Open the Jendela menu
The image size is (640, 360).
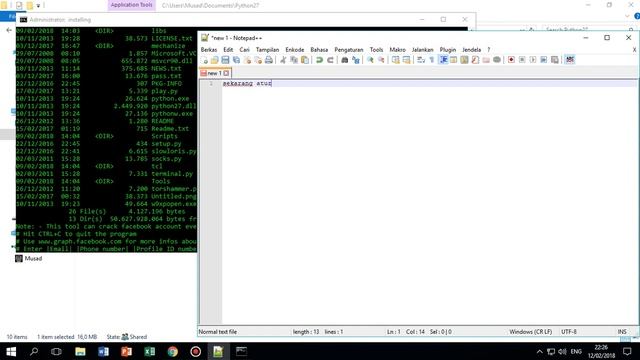click(x=471, y=49)
